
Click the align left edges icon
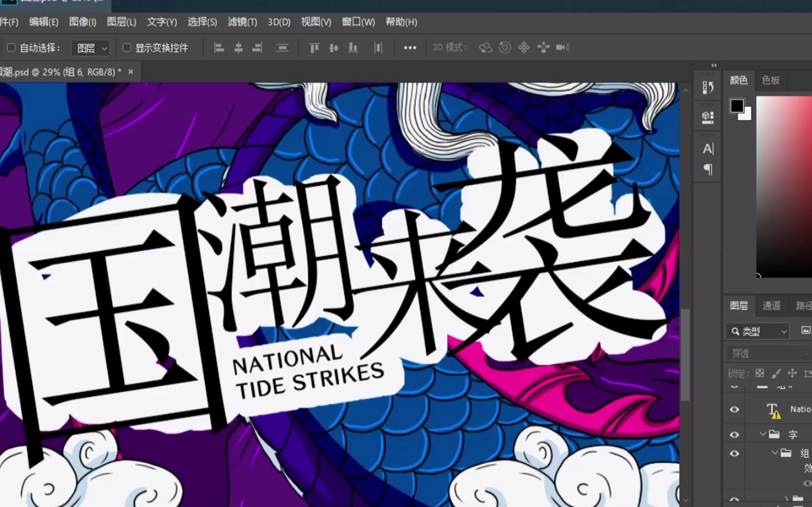pyautogui.click(x=219, y=47)
